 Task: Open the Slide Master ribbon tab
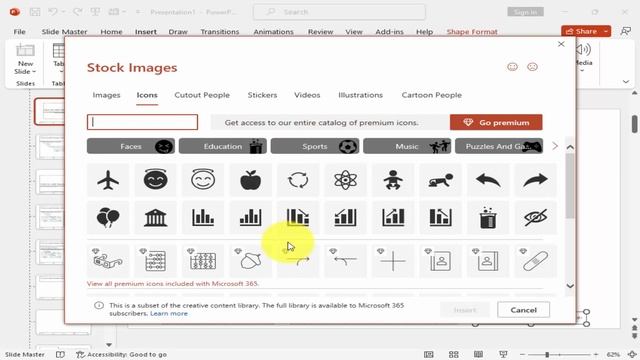coord(64,31)
